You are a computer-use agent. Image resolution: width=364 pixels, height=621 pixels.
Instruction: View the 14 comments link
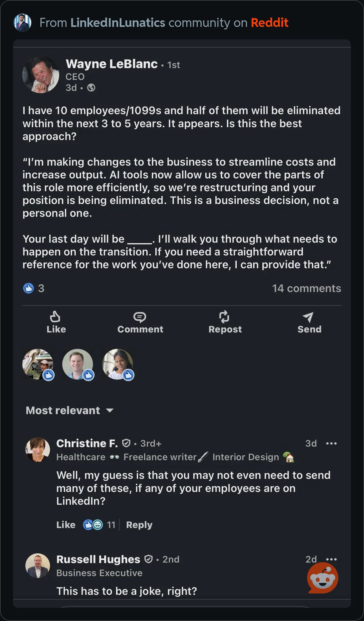point(306,288)
